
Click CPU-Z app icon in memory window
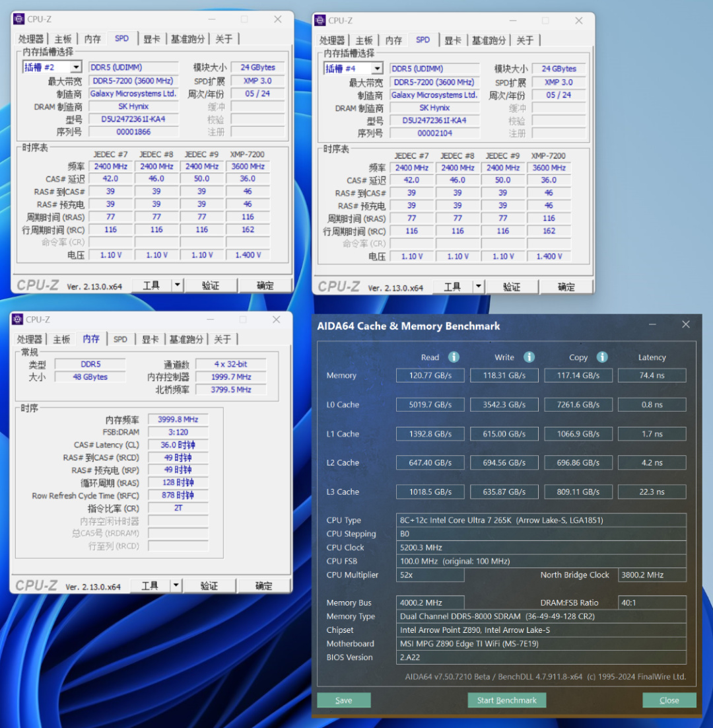click(x=18, y=320)
